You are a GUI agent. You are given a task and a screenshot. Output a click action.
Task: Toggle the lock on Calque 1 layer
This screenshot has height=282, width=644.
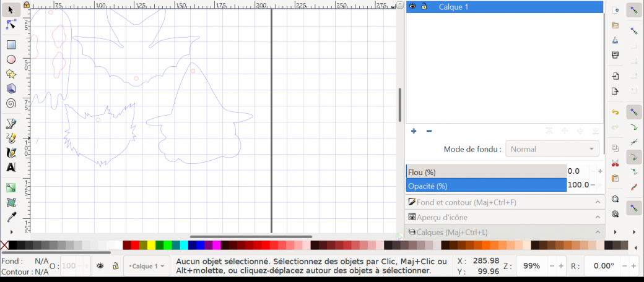(x=424, y=7)
